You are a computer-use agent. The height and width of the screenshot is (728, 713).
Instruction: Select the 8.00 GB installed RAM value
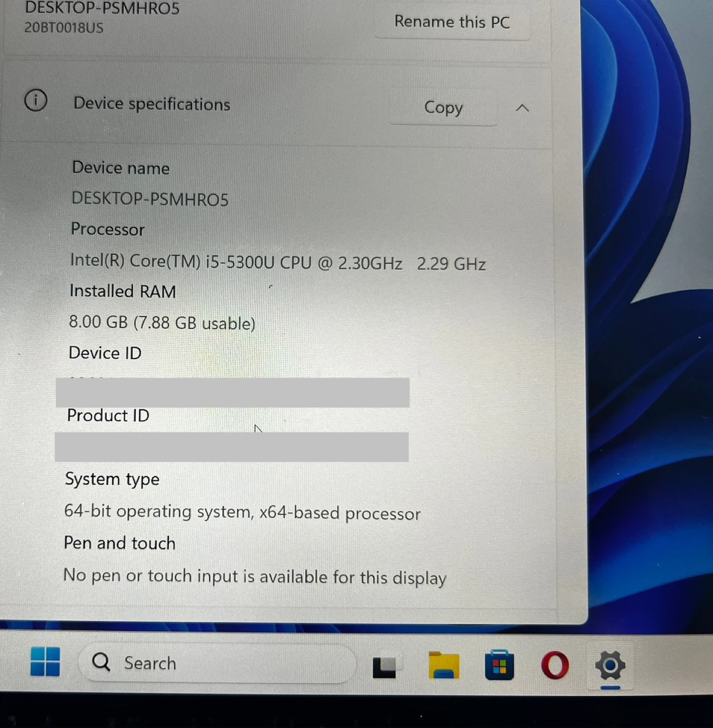[162, 323]
